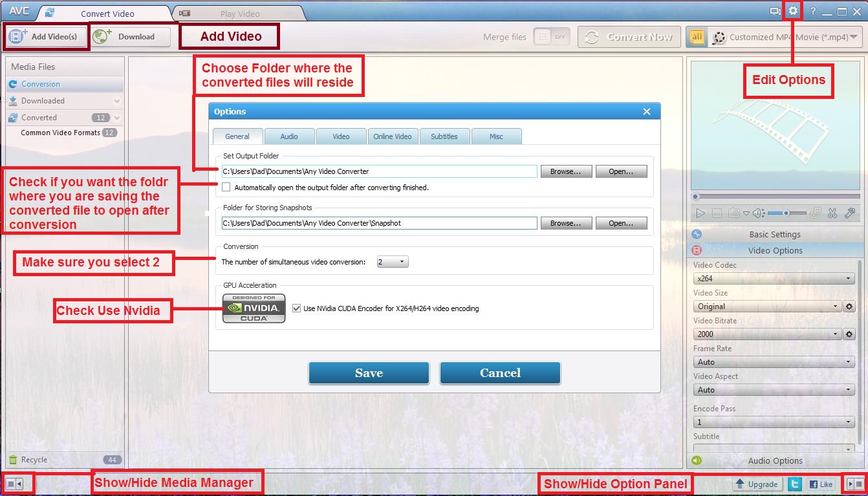868x496 pixels.
Task: Open the Video Codec x264 dropdown
Action: [774, 279]
